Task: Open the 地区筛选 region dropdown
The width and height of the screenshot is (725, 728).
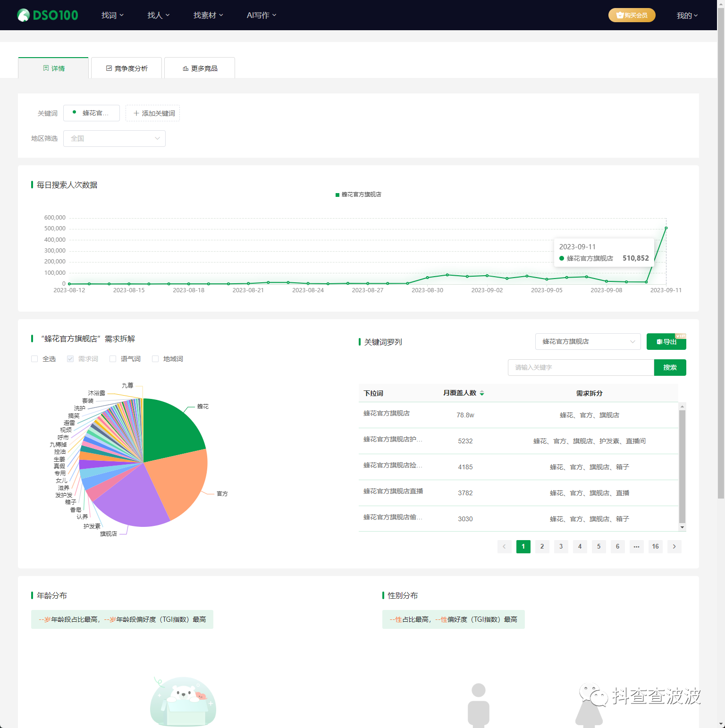Action: (114, 138)
